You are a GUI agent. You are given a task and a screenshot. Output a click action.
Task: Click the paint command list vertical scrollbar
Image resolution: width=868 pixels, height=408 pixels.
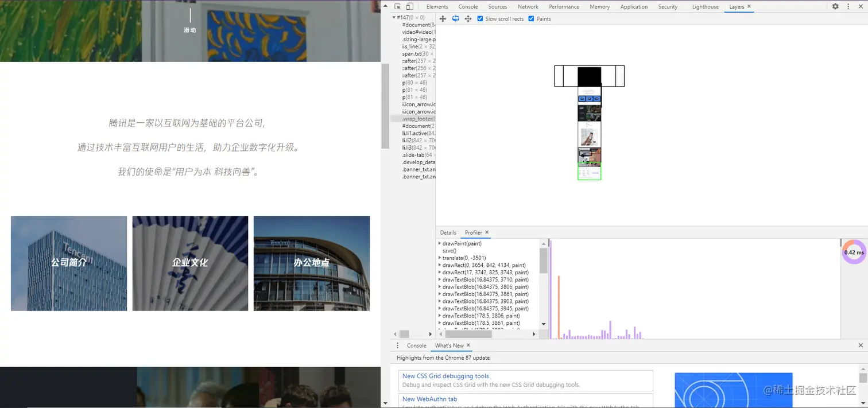click(544, 261)
